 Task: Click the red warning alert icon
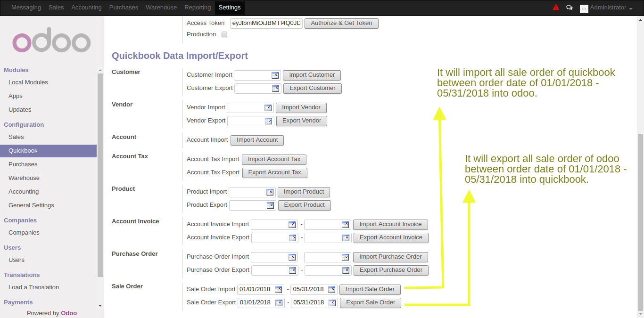[556, 8]
